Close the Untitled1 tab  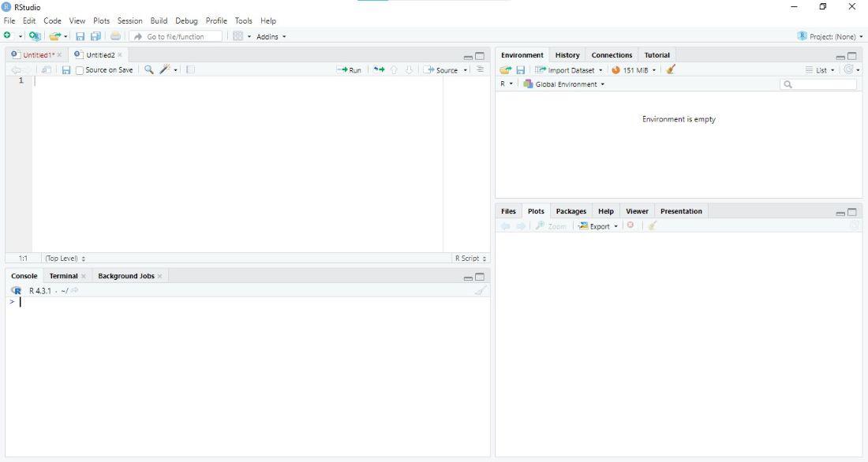(59, 54)
